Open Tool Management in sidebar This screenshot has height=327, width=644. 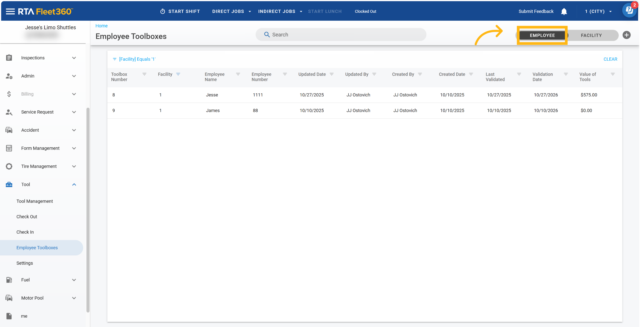(35, 201)
